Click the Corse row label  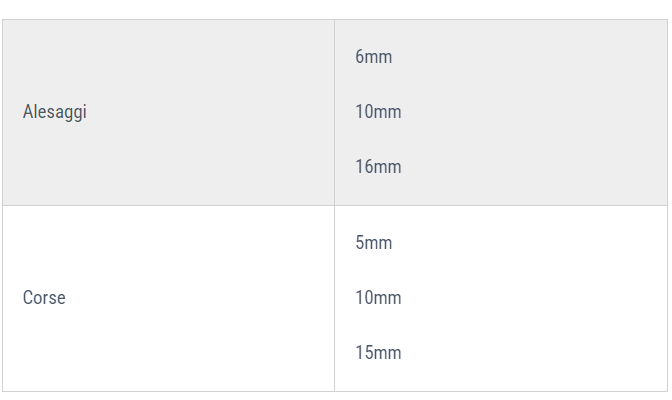click(x=44, y=298)
